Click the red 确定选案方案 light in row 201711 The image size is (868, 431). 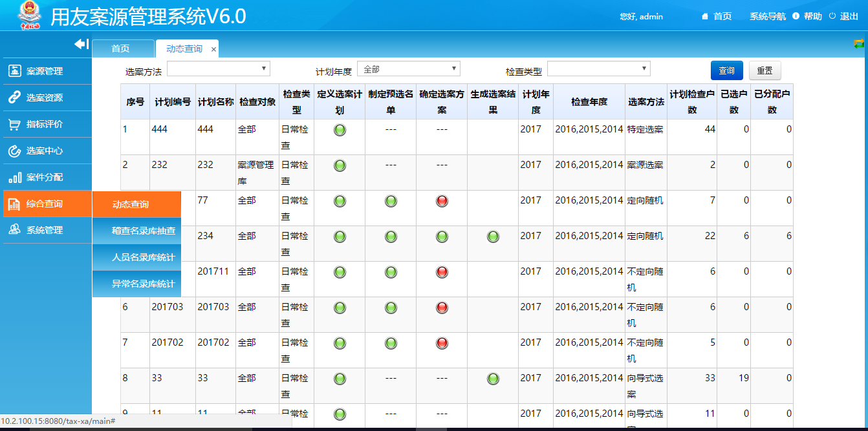442,272
